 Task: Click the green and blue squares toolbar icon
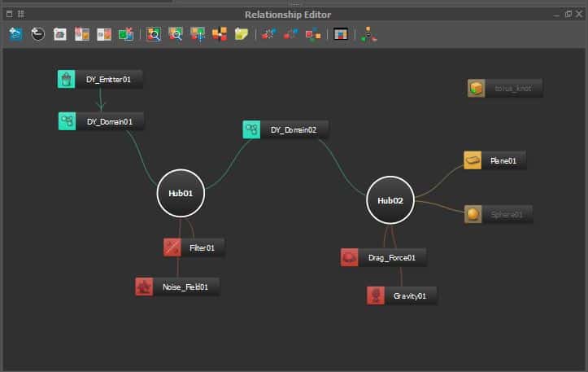coord(126,34)
